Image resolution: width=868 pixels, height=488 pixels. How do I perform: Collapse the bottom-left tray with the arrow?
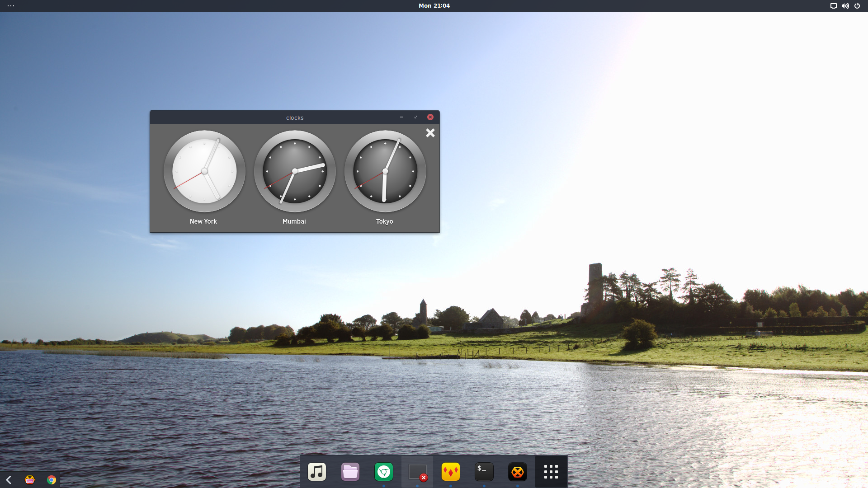(x=9, y=480)
